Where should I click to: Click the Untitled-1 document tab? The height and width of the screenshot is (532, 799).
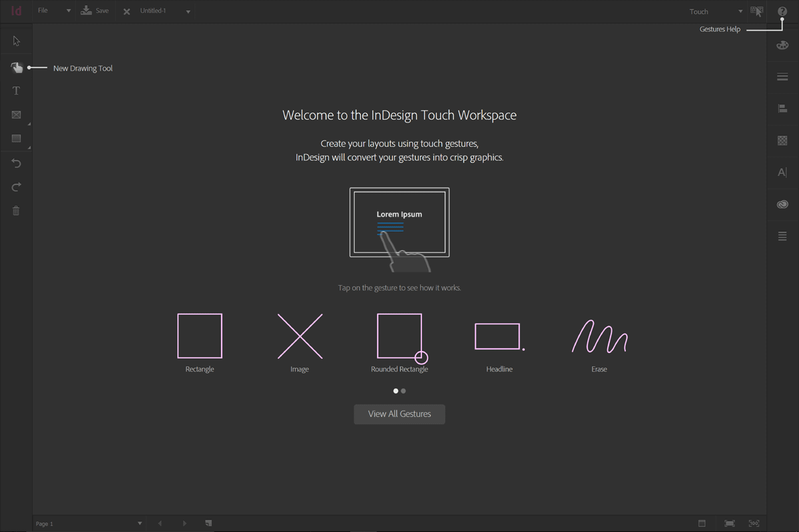tap(153, 11)
